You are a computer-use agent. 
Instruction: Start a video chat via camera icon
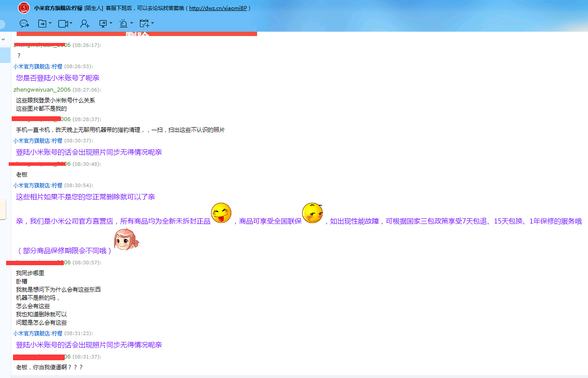point(63,24)
